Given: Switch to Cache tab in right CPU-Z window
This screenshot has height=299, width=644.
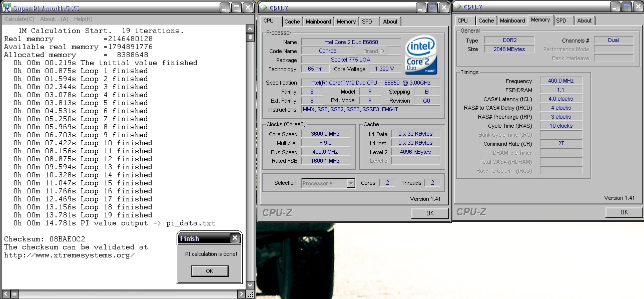Looking at the screenshot, I should pyautogui.click(x=486, y=21).
